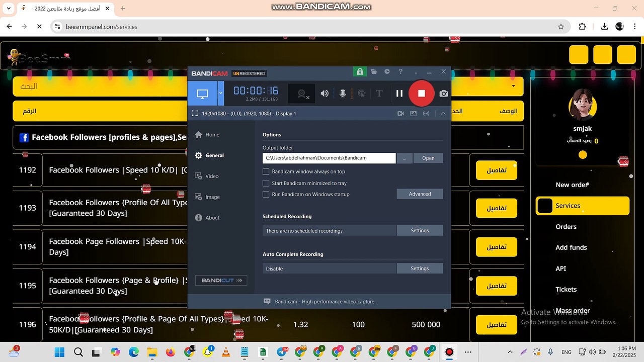Toggle mouse cursor effect icon
The image size is (644, 362).
tap(361, 94)
